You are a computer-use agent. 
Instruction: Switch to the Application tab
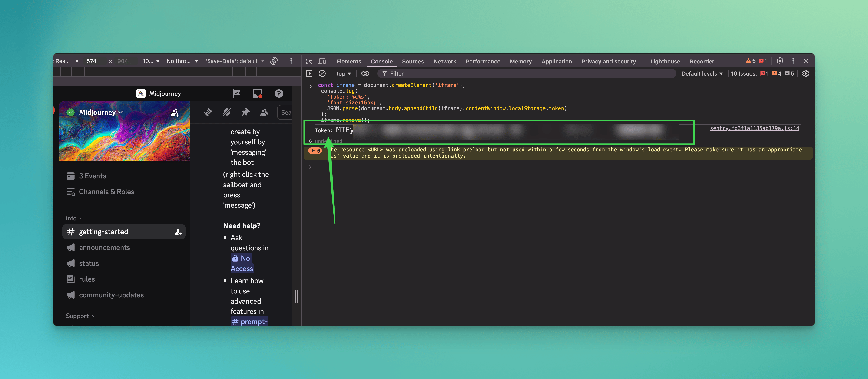[x=556, y=61]
